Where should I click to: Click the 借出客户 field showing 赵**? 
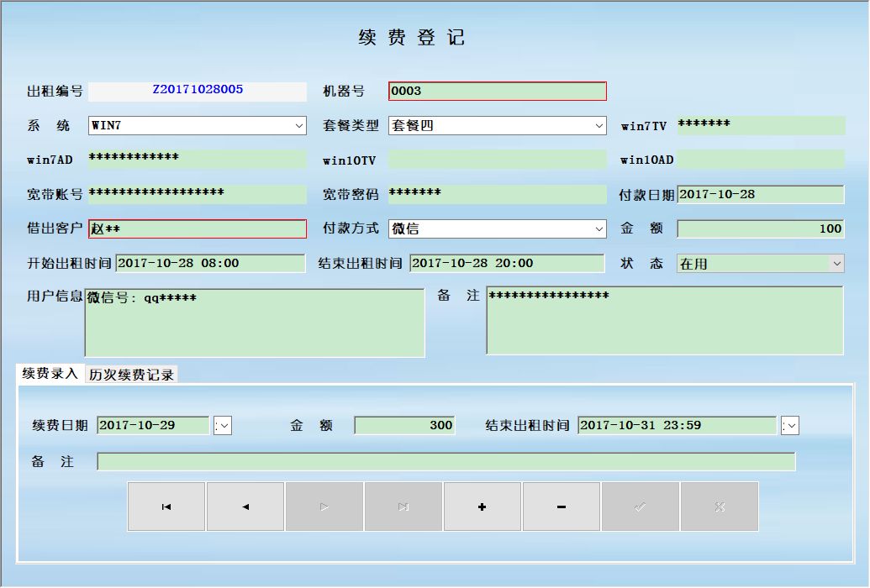click(x=198, y=228)
